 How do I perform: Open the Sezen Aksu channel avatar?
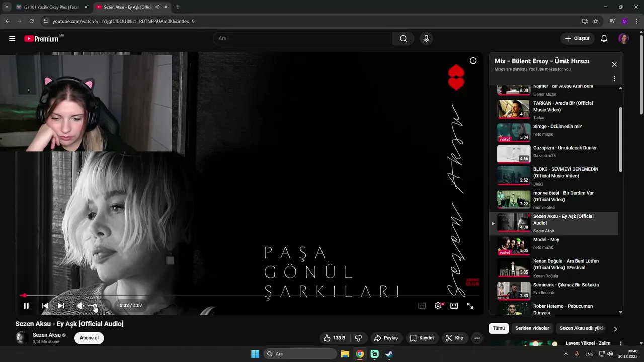click(22, 337)
